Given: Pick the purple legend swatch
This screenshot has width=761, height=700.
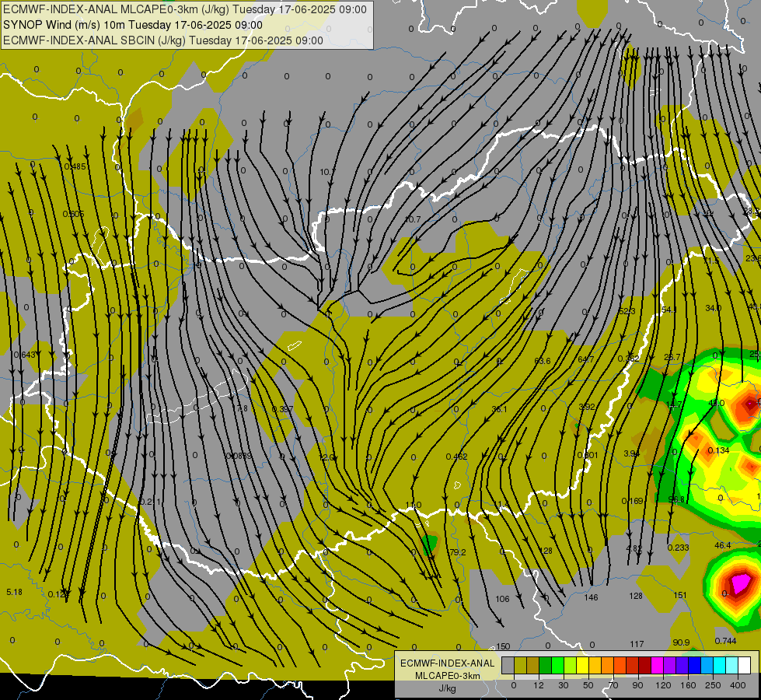Looking at the screenshot, I should tap(669, 665).
